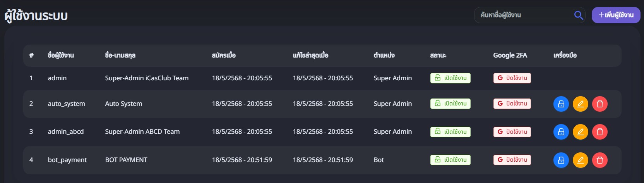The width and height of the screenshot is (644, 183).
Task: Toggle the green status badge for admin_abcd
Action: 450,132
